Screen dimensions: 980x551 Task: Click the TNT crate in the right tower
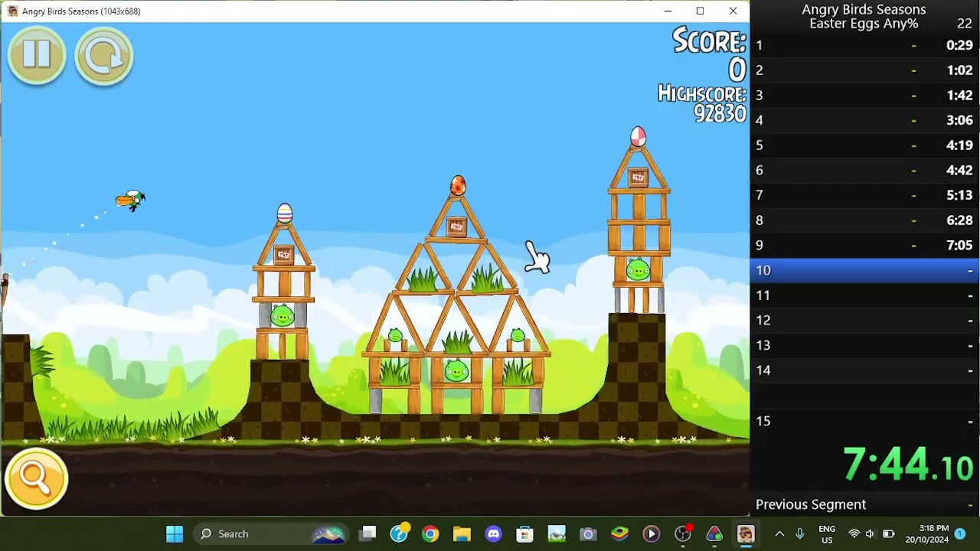pyautogui.click(x=638, y=178)
